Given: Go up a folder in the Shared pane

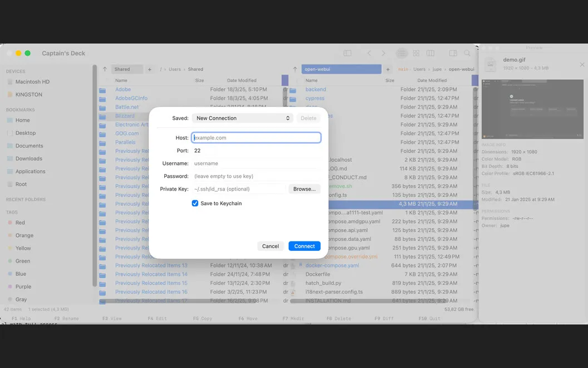Looking at the screenshot, I should point(105,69).
